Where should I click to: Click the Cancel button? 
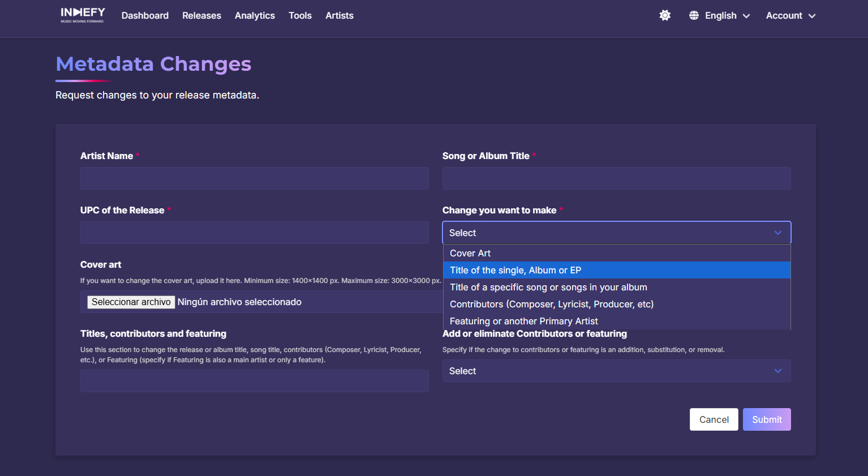point(714,419)
